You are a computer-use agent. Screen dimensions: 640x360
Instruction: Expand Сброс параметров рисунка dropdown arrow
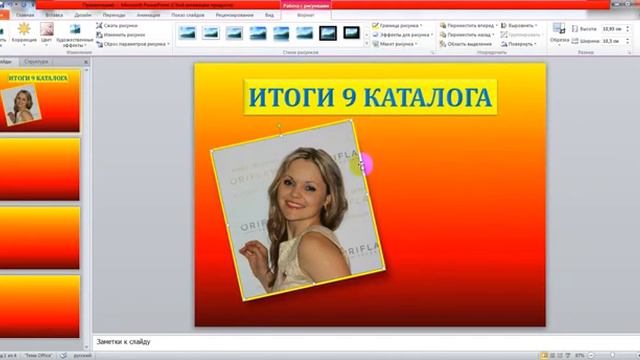(x=168, y=44)
